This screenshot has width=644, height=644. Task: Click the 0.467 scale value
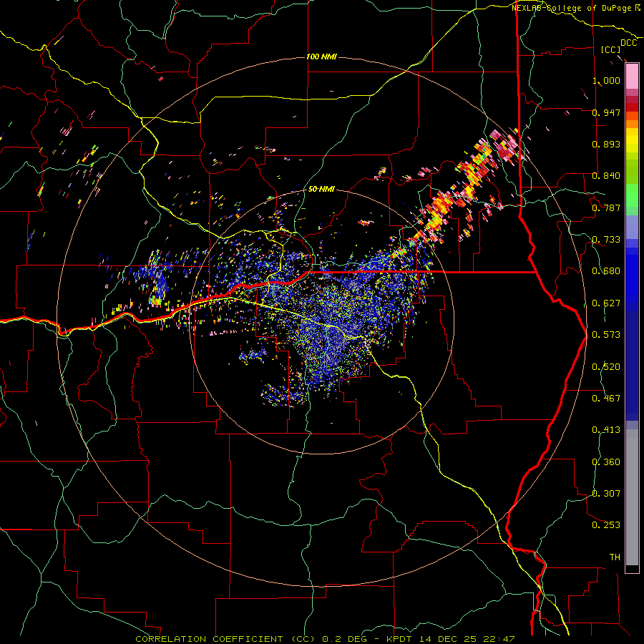pos(606,399)
